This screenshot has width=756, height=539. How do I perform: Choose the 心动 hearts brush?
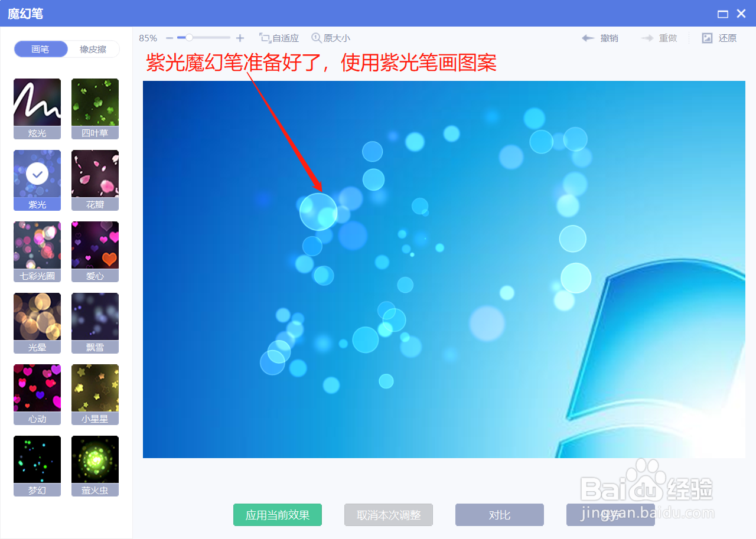pos(37,394)
